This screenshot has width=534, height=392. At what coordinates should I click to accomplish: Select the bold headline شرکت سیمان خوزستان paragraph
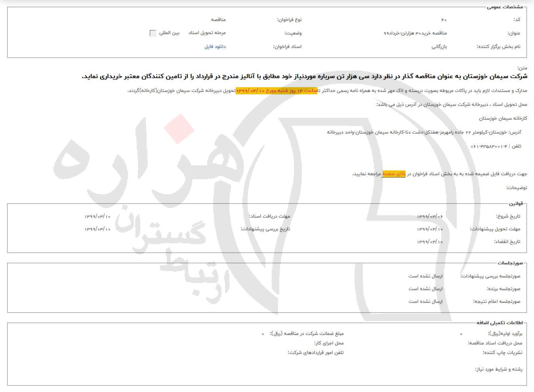coord(304,76)
